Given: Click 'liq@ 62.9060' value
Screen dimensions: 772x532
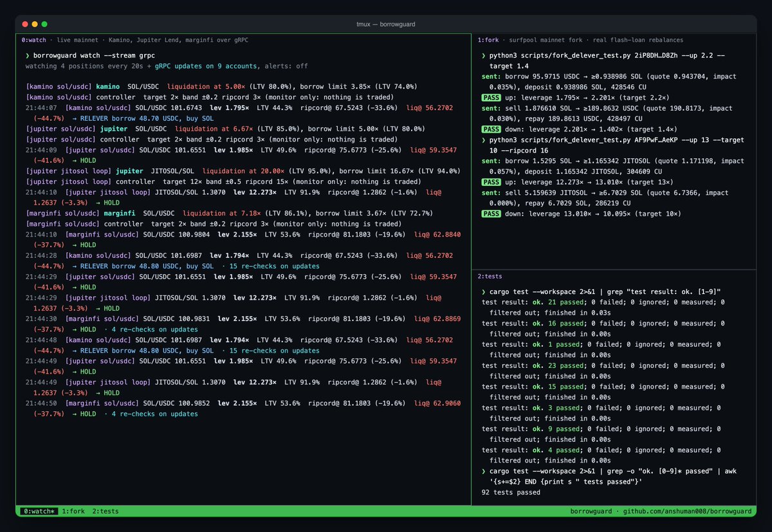Looking at the screenshot, I should point(436,403).
